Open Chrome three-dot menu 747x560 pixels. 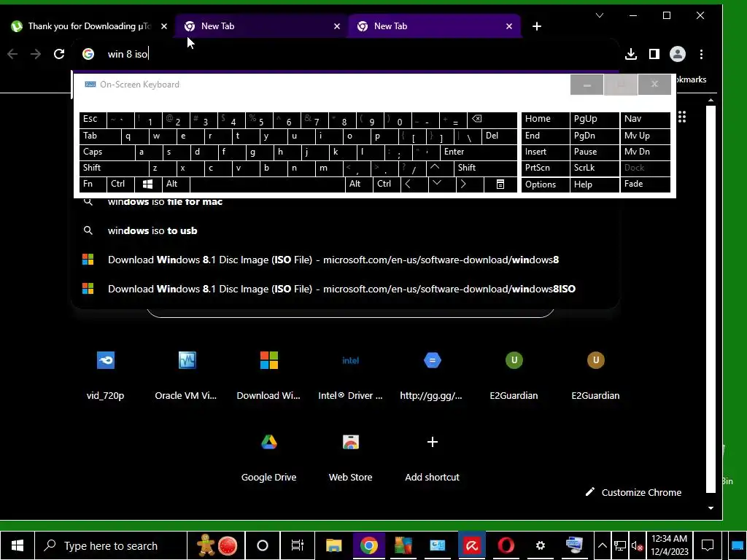[701, 54]
